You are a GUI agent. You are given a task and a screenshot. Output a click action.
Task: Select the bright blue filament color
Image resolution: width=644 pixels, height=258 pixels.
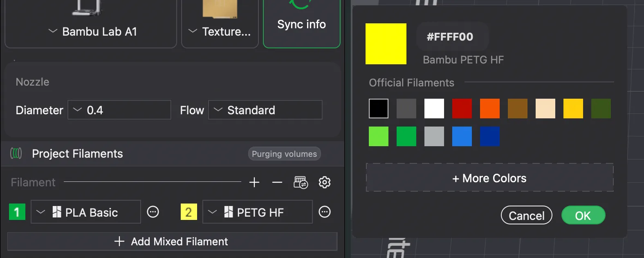click(462, 136)
